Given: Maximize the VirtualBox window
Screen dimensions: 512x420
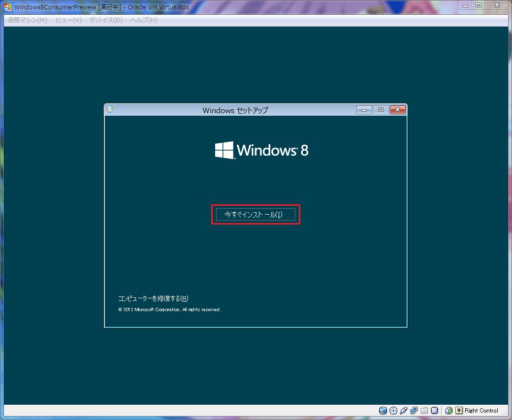Looking at the screenshot, I should 479,5.
